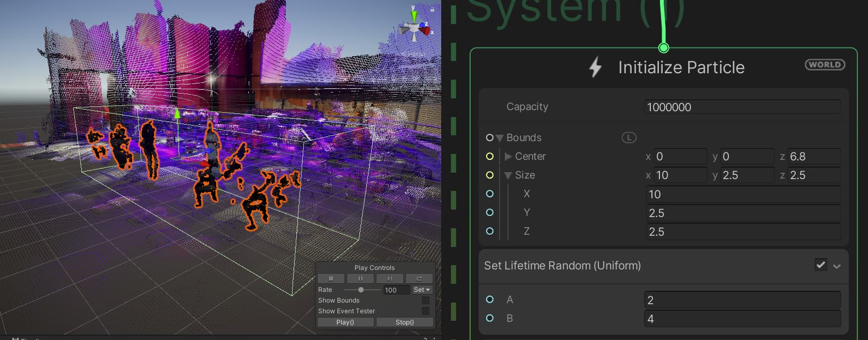868x340 pixels.
Task: Collapse the Set Lifetime Random block chevron
Action: click(837, 266)
